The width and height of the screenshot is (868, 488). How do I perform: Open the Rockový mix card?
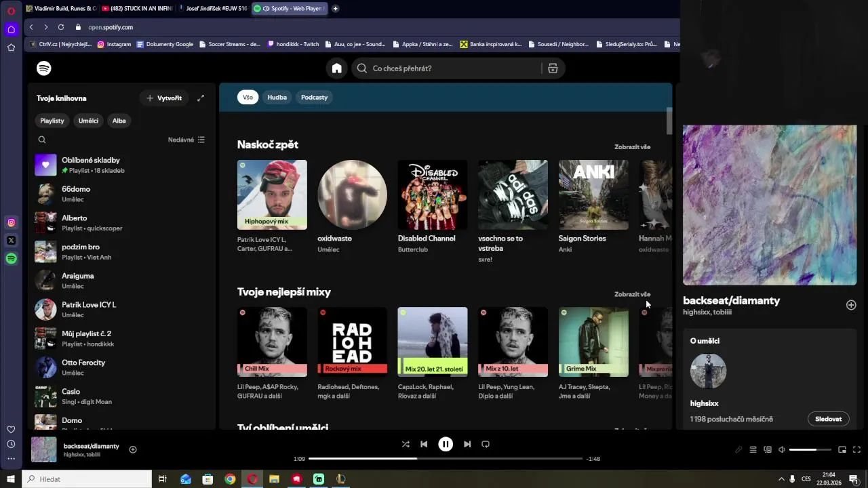(x=352, y=353)
